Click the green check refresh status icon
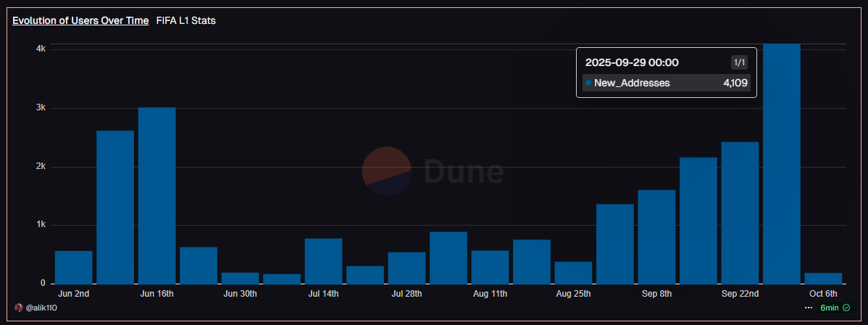This screenshot has height=325, width=868. pyautogui.click(x=846, y=308)
